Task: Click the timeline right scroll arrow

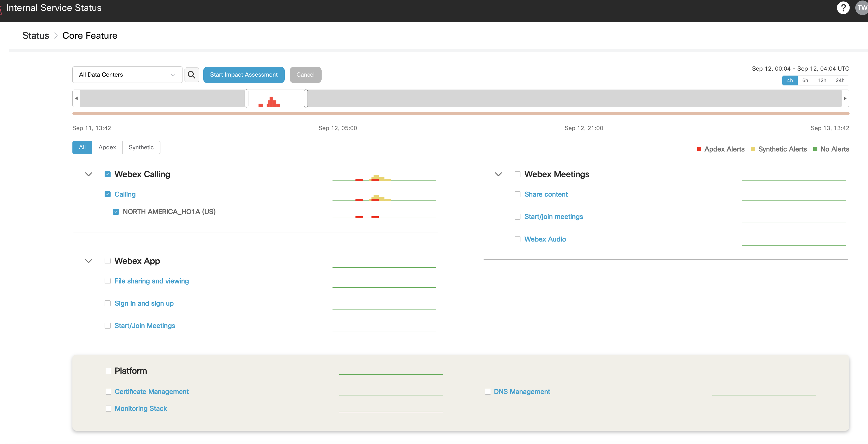Action: 845,98
